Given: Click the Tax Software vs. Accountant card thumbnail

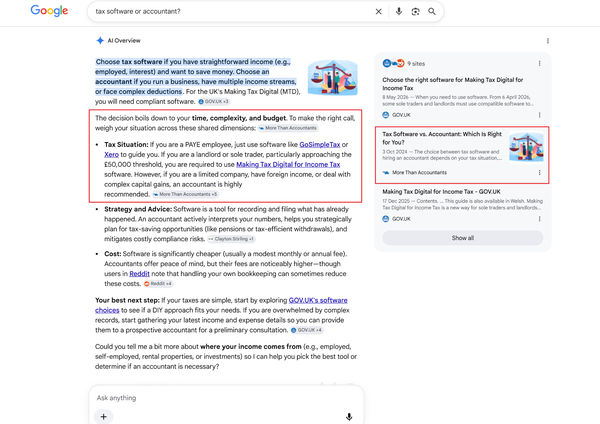Looking at the screenshot, I should (x=526, y=147).
